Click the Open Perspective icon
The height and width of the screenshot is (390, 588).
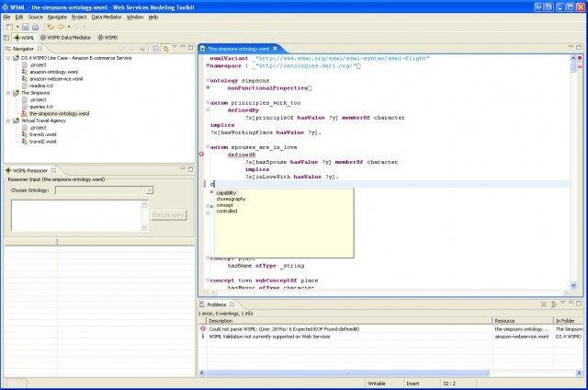(x=6, y=38)
